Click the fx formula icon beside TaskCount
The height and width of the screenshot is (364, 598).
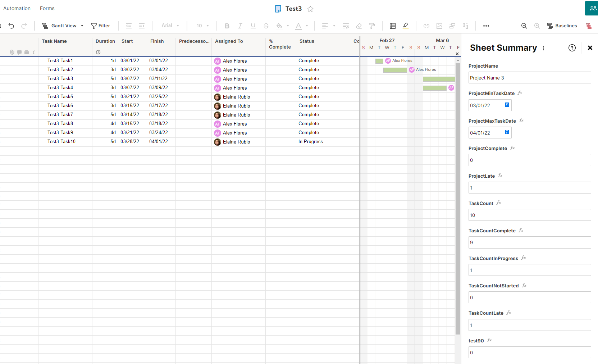pyautogui.click(x=499, y=203)
